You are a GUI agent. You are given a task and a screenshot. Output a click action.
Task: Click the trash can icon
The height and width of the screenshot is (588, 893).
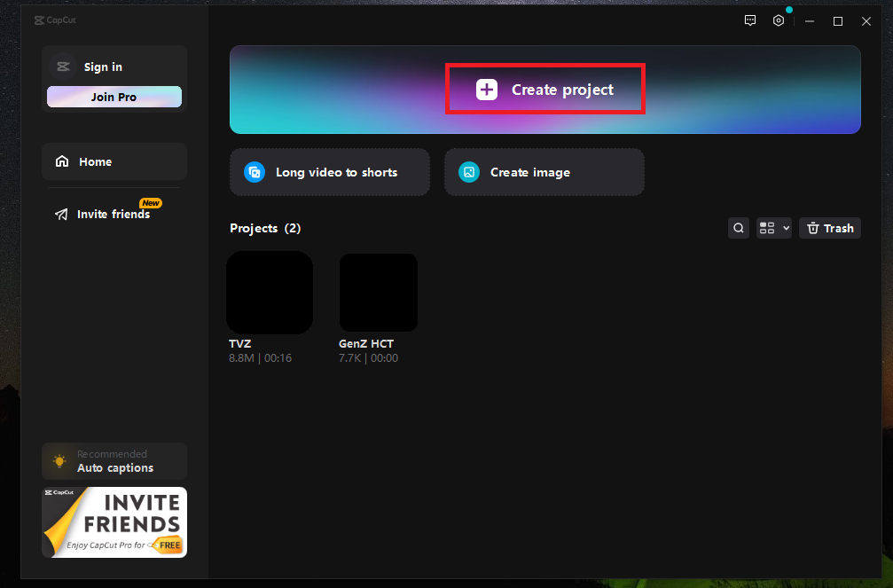click(x=813, y=228)
